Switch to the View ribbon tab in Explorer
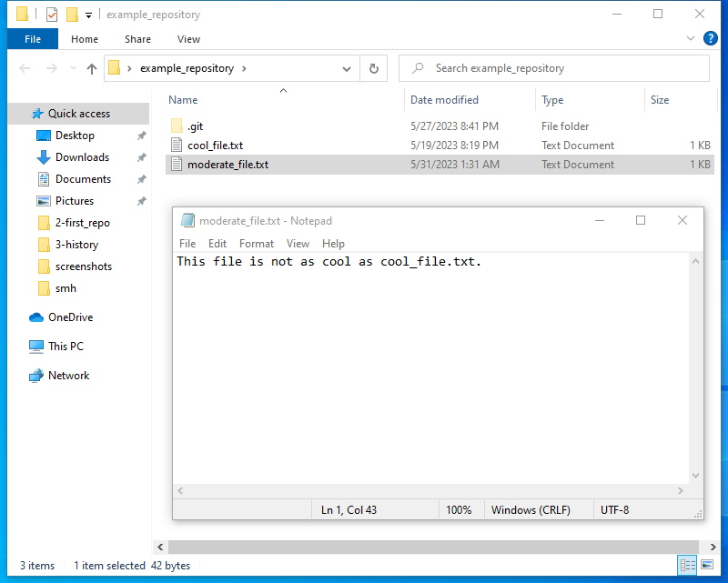The height and width of the screenshot is (583, 728). [188, 39]
